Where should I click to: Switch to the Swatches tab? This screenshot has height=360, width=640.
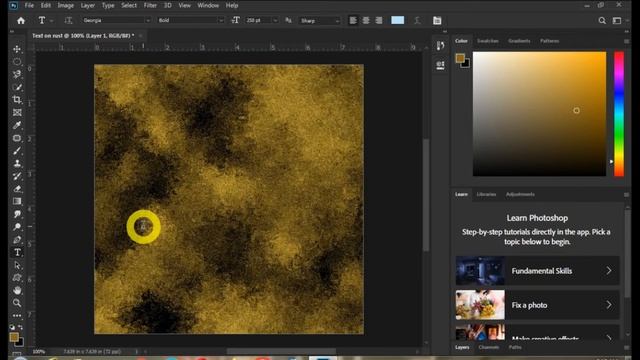click(488, 41)
